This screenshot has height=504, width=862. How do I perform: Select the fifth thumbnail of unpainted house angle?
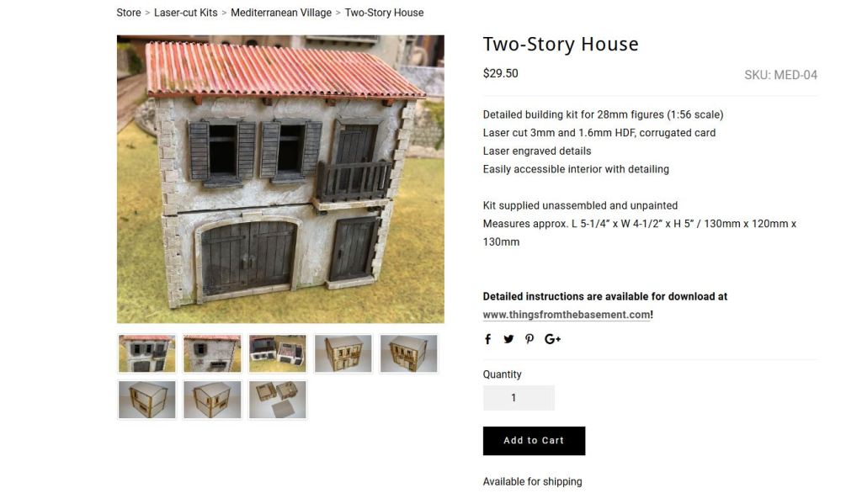408,354
